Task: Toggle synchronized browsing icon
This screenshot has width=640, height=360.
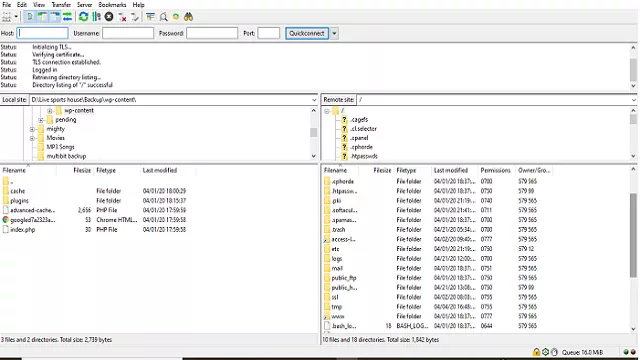Action: click(176, 17)
